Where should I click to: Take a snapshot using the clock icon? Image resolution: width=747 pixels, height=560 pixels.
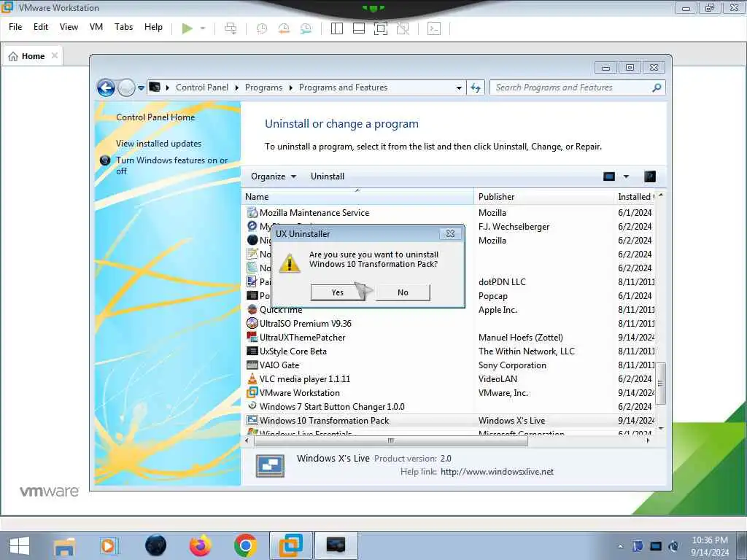point(262,28)
